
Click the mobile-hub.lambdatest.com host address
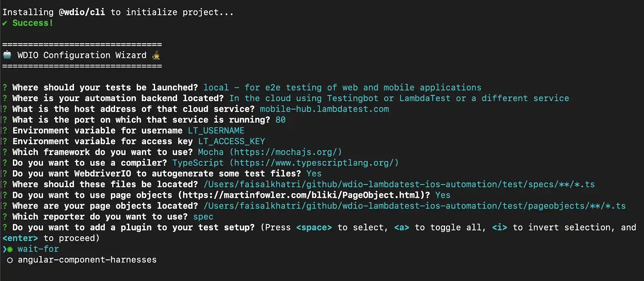click(324, 109)
